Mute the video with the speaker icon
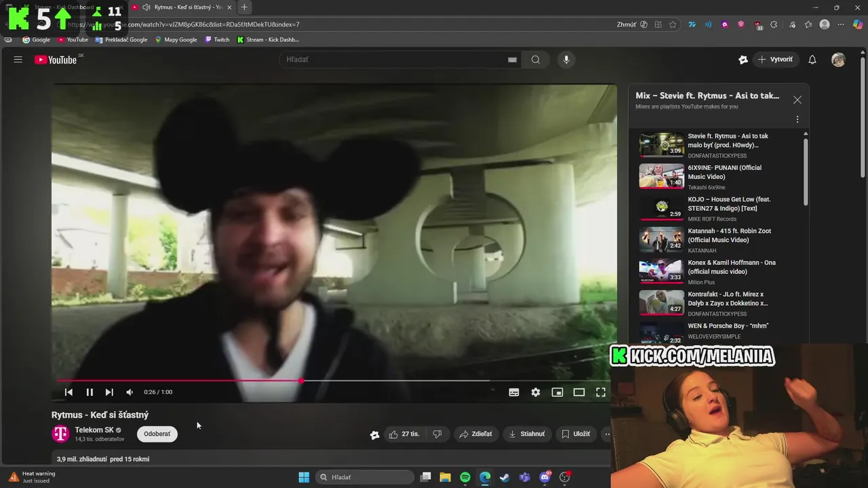Viewport: 868px width, 488px height. coord(130,392)
